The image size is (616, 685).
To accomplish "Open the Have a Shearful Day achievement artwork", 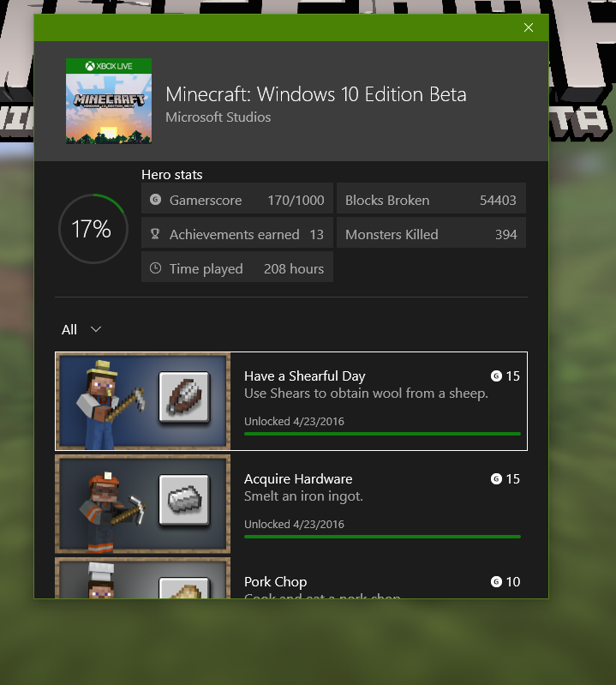I will [143, 401].
